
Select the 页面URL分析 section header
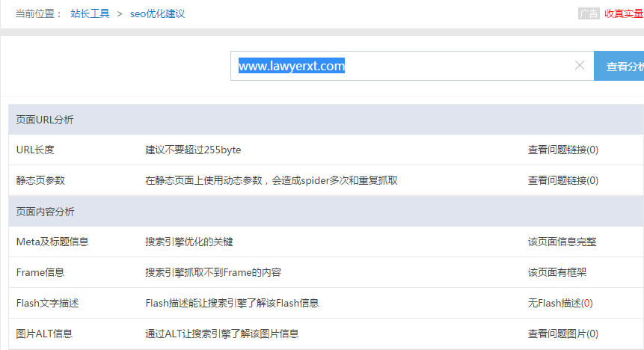[45, 120]
